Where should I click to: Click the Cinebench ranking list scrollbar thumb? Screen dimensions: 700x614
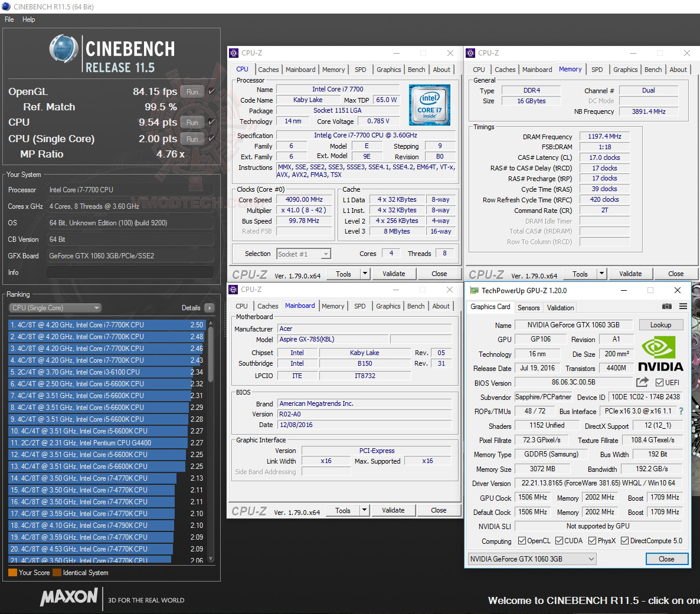tap(211, 353)
